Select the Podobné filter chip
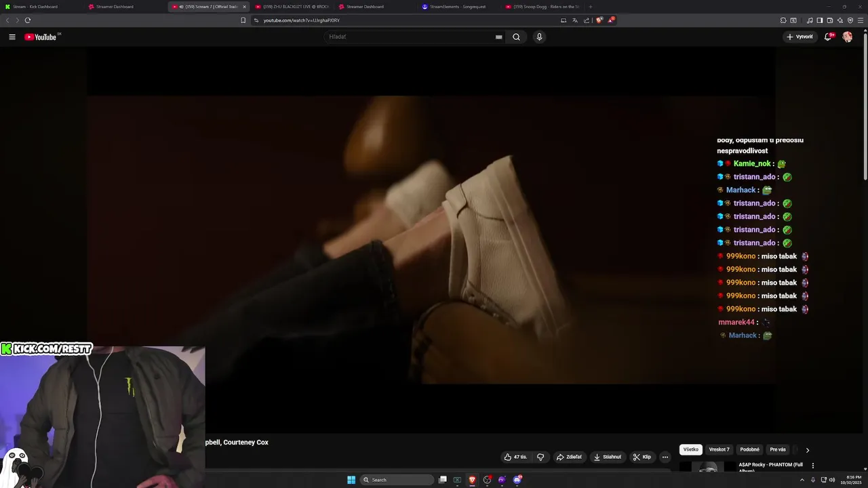 750,449
